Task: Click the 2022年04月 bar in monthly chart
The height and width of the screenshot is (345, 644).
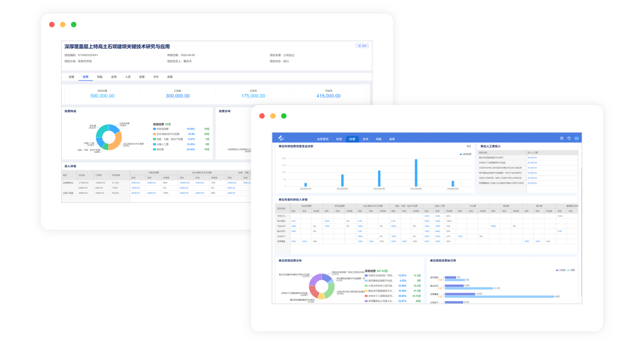Action: pyautogui.click(x=416, y=173)
